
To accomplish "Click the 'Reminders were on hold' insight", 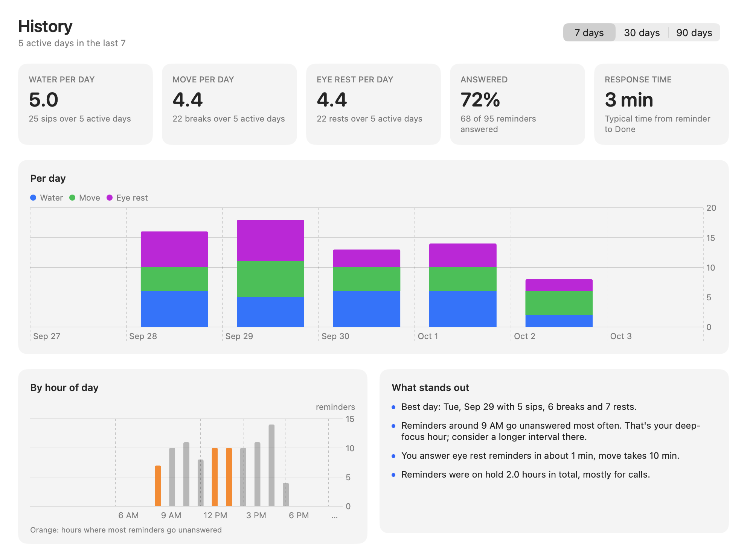I will (526, 474).
